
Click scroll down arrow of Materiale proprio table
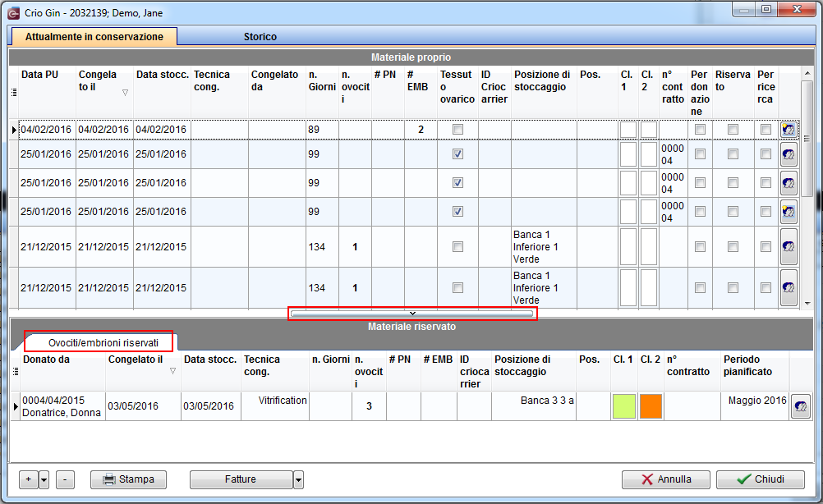(807, 303)
